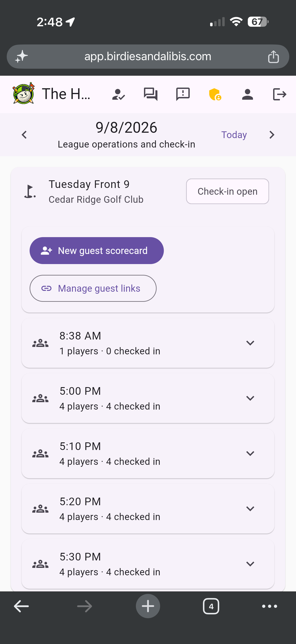Screen dimensions: 296x644
Task: Toggle the Check-in open button
Action: coord(227,191)
